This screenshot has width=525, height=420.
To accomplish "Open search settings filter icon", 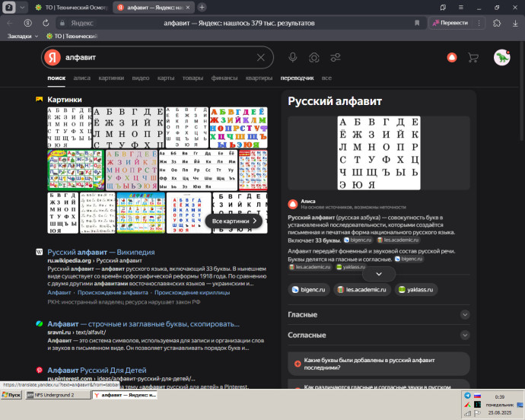I will click(x=336, y=58).
